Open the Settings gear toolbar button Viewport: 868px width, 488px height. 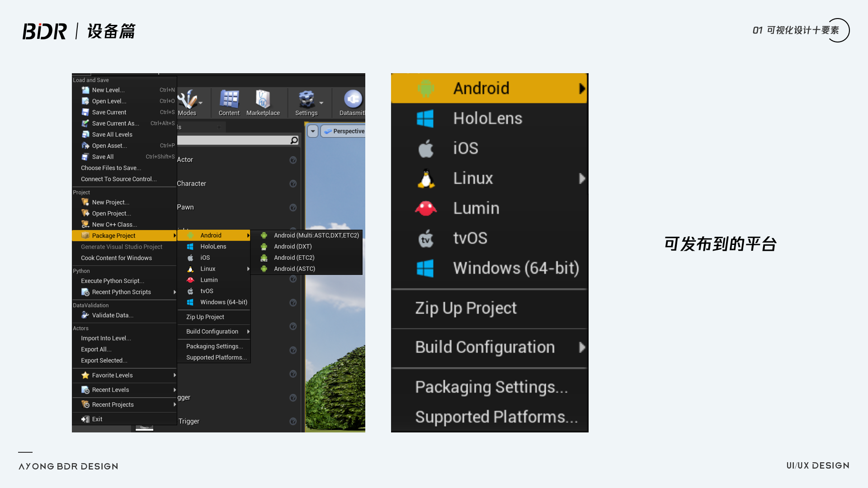[307, 103]
